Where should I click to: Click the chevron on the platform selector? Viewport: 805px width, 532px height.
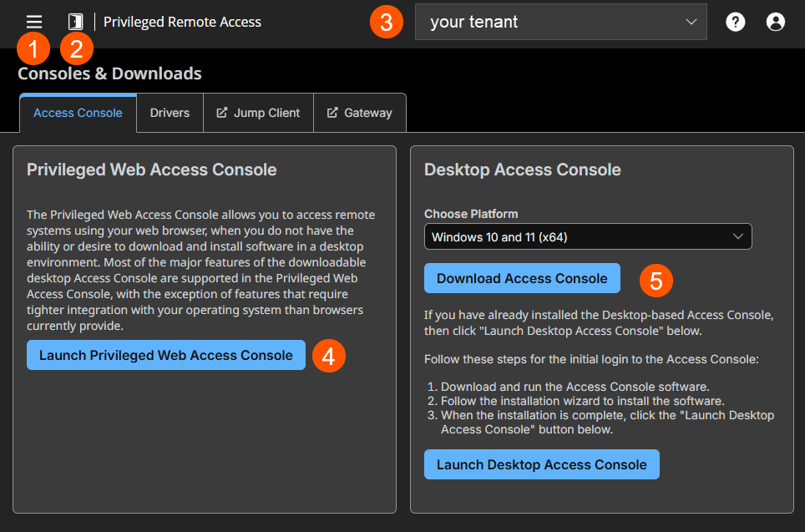(x=738, y=236)
